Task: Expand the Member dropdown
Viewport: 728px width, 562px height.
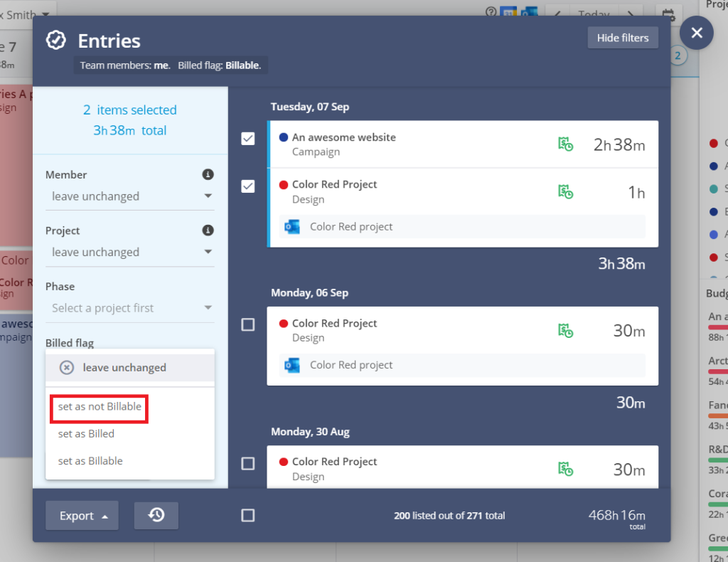Action: (130, 196)
